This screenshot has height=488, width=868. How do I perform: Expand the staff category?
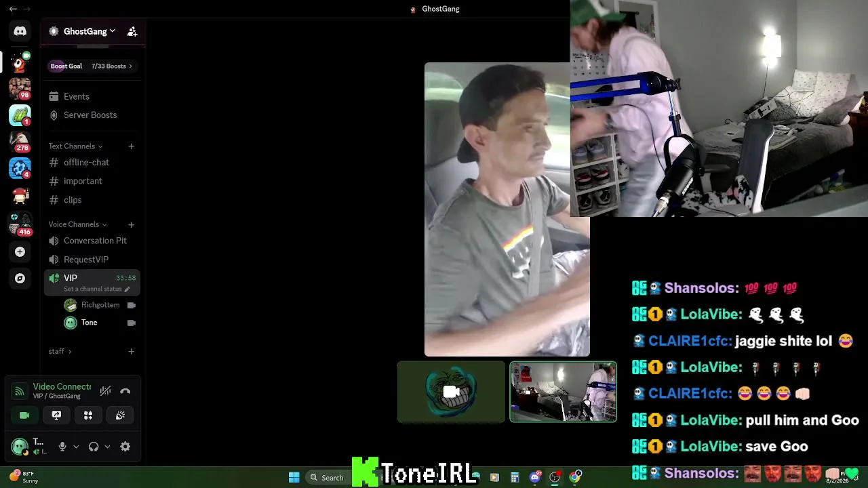pyautogui.click(x=60, y=351)
